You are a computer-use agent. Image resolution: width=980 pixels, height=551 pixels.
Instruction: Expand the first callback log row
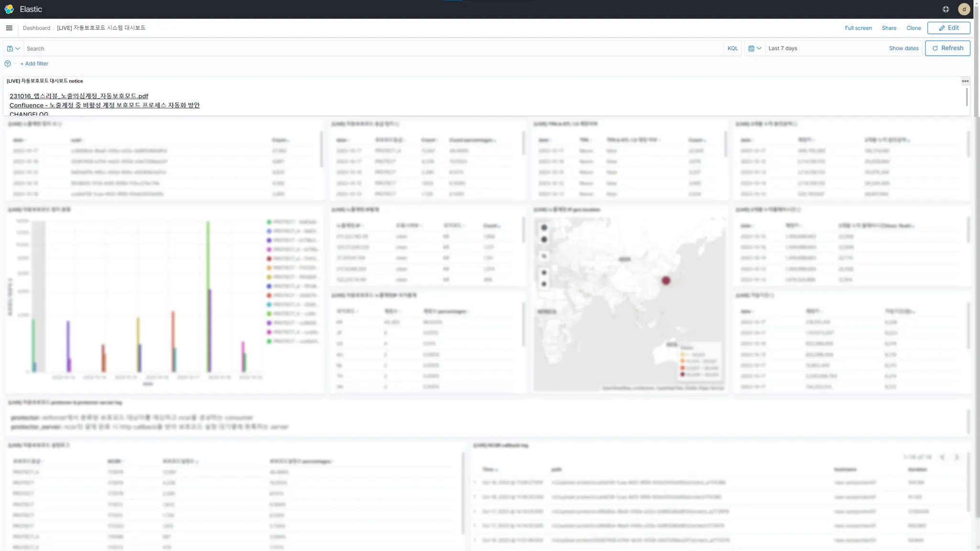pos(475,483)
